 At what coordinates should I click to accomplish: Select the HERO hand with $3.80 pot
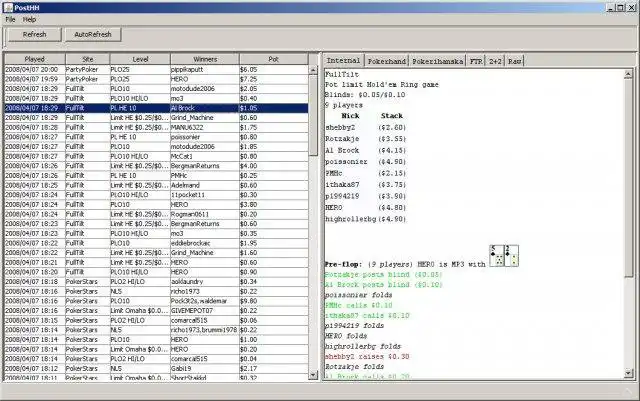(x=156, y=205)
